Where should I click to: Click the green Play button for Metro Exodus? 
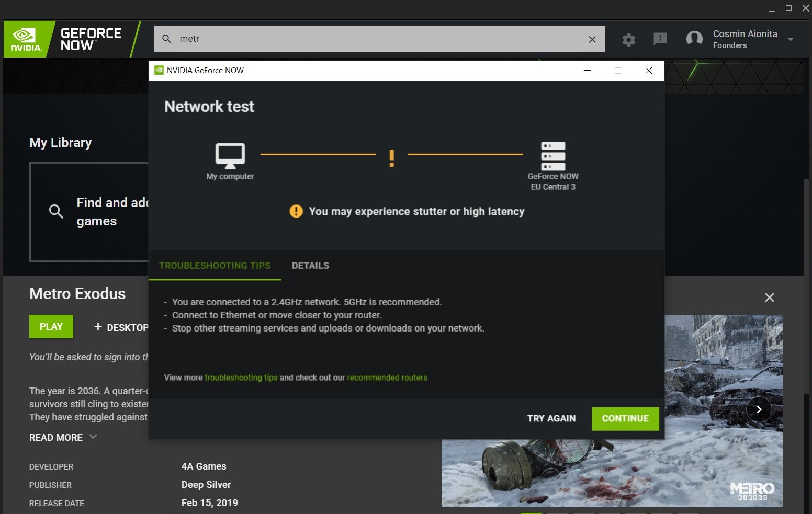51,327
